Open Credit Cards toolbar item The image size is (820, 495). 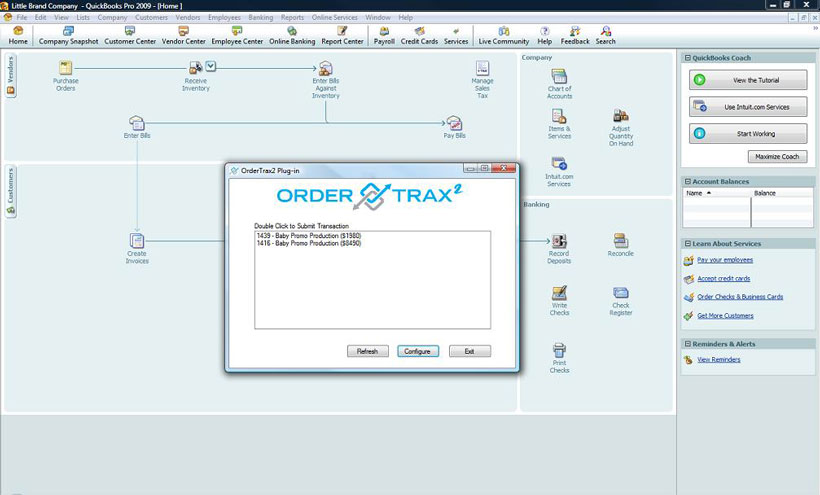419,36
